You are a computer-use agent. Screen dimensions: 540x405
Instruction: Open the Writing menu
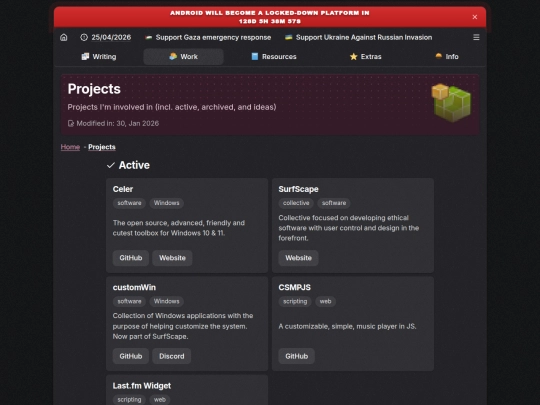[x=99, y=56]
